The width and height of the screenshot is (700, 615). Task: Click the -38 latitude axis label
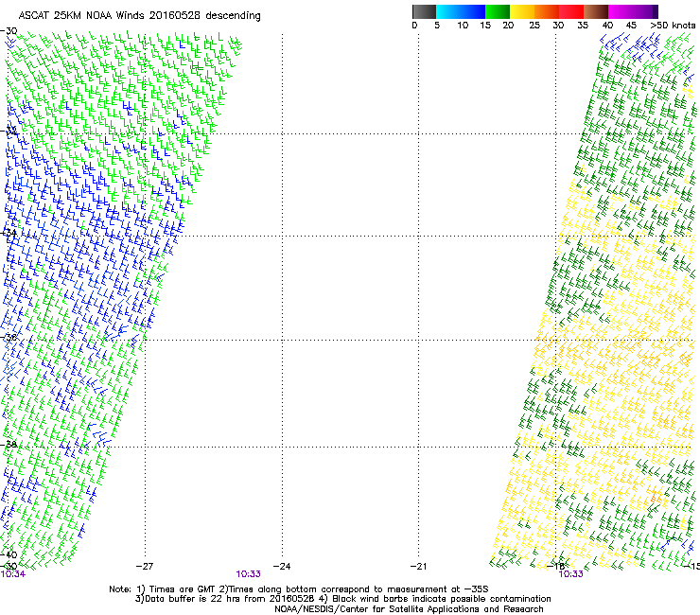click(x=9, y=445)
